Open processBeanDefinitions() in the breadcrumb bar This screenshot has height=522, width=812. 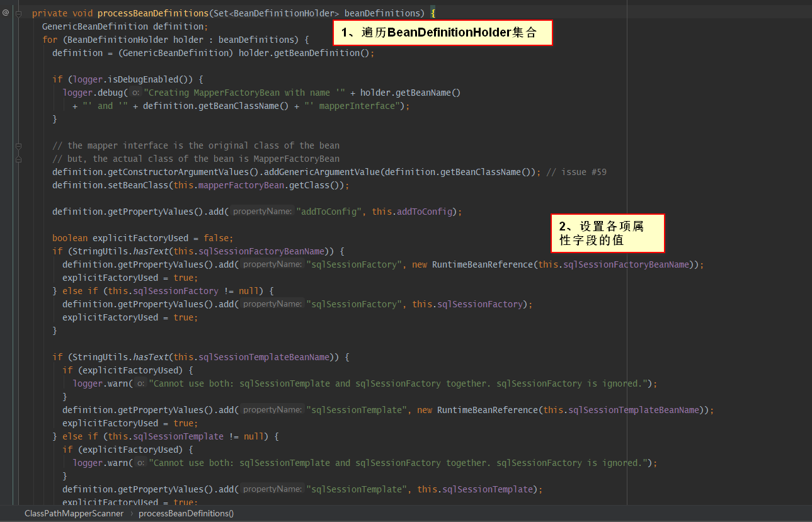tap(186, 513)
